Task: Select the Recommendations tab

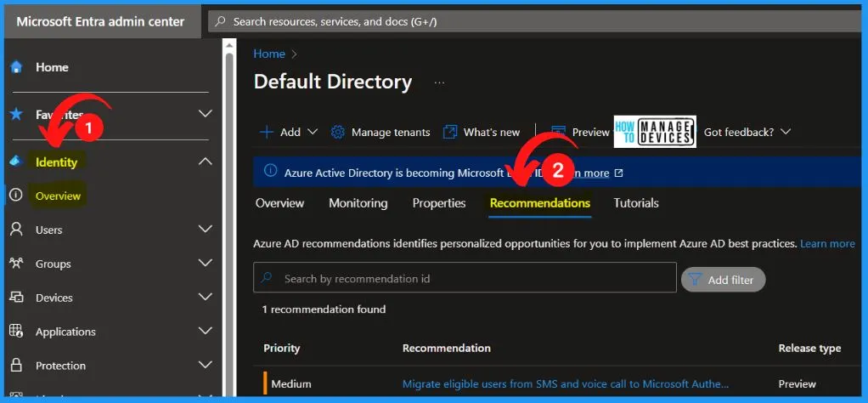Action: (539, 203)
